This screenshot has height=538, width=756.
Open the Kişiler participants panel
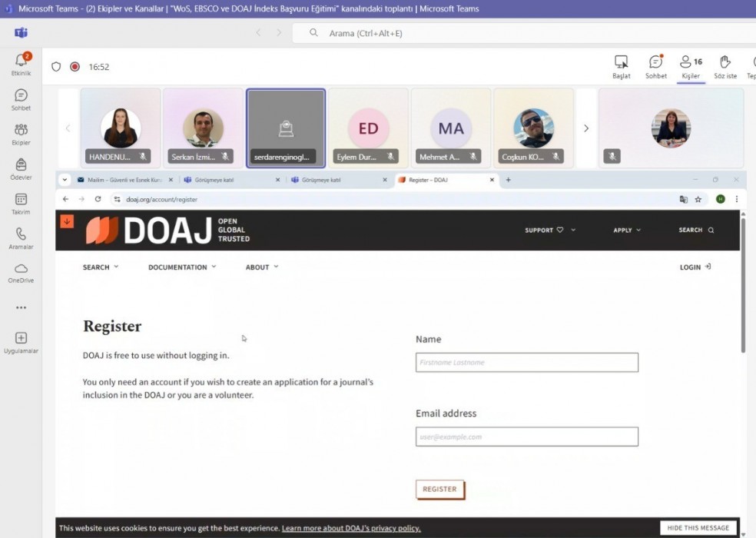691,67
